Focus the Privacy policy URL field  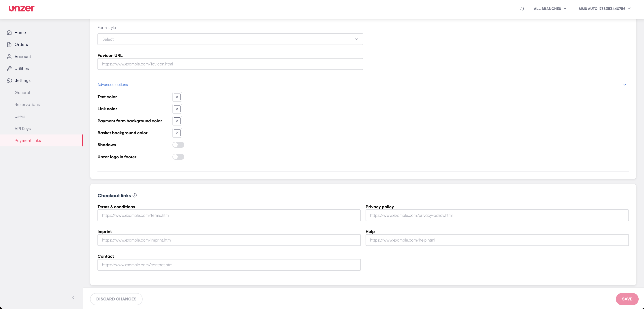coord(497,215)
